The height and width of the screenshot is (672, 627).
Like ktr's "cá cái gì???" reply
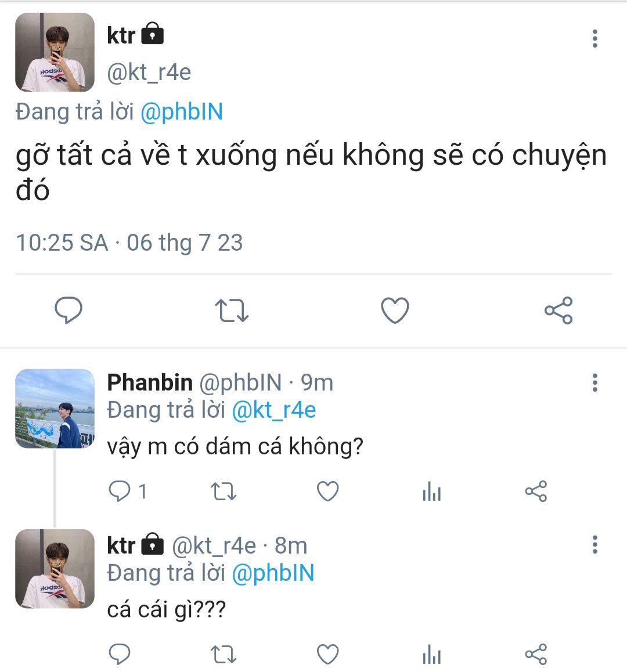327,654
